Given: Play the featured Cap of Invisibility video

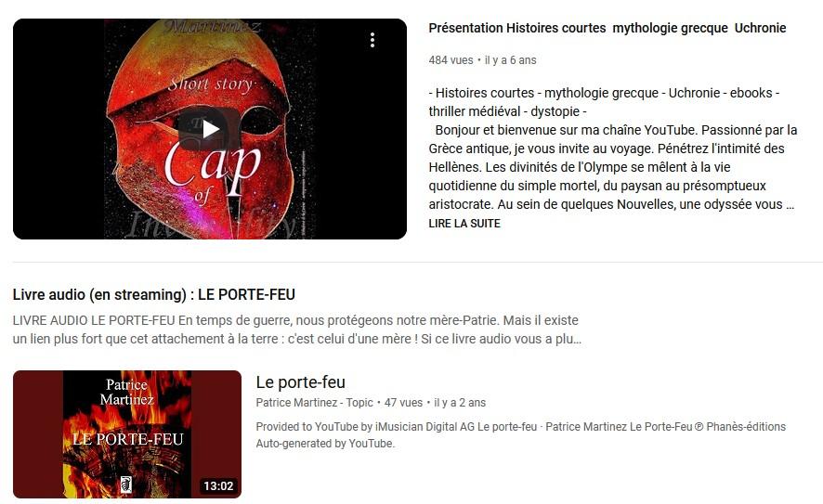Looking at the screenshot, I should 210,129.
